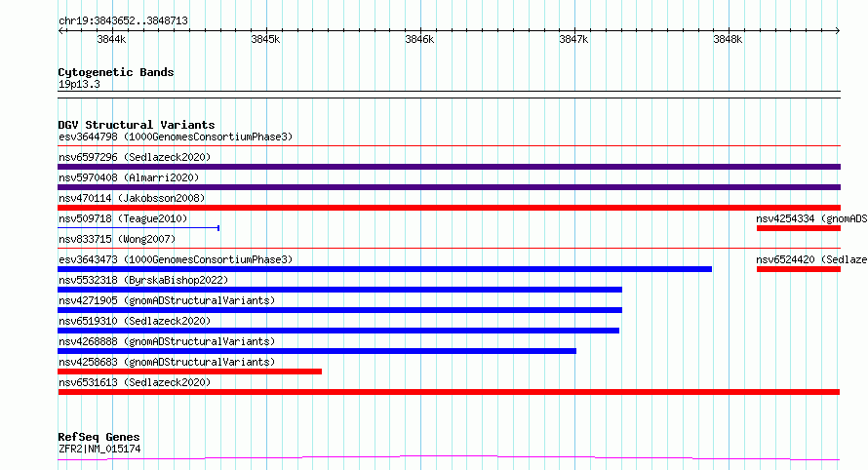Click the 19p13.3 cytogenetic band label
The width and height of the screenshot is (868, 470).
point(79,84)
